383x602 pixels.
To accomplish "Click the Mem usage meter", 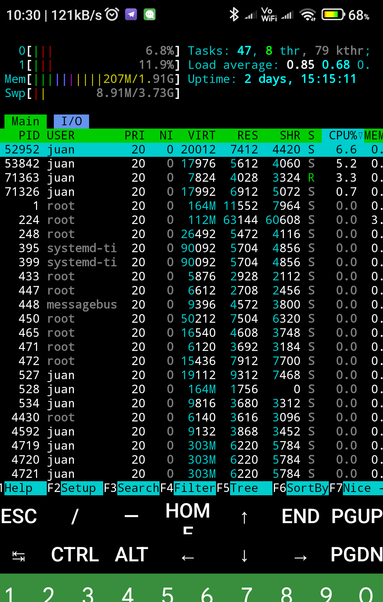I will (x=92, y=79).
